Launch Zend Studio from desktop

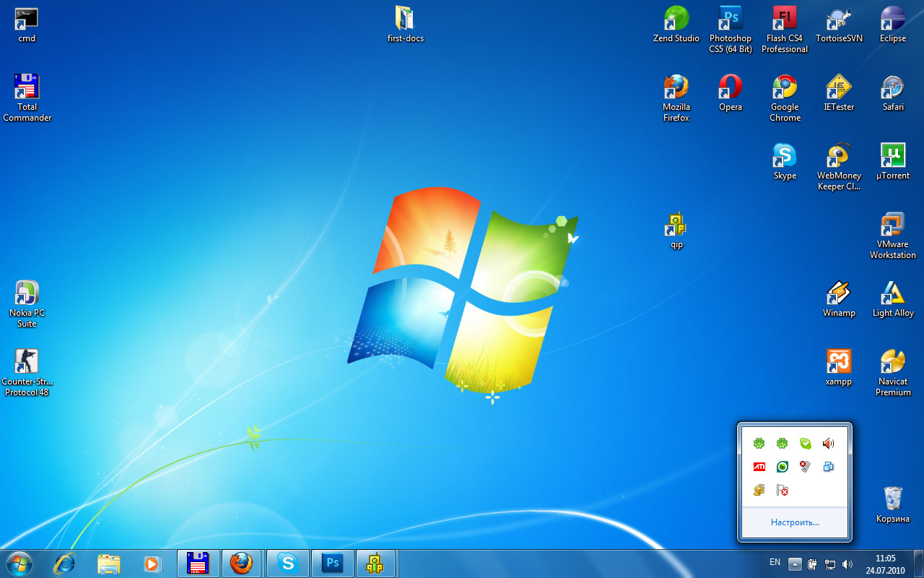pos(676,25)
